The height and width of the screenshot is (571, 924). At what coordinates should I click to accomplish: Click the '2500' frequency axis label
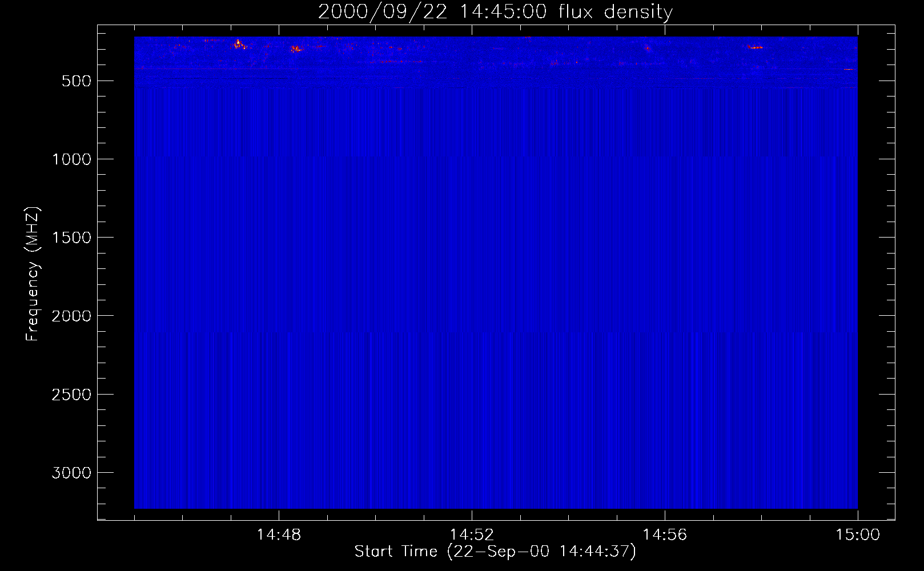point(72,395)
